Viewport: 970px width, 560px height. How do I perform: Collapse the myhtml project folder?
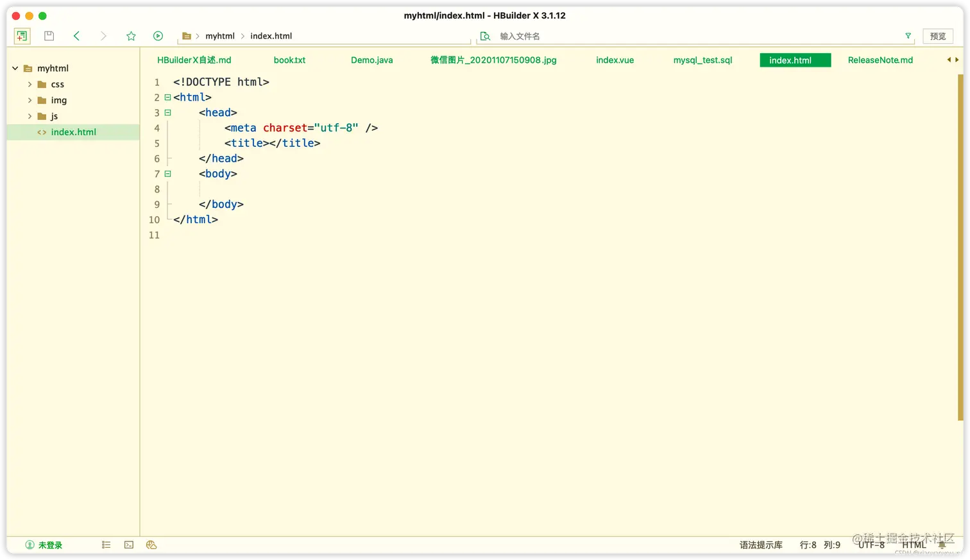click(15, 68)
